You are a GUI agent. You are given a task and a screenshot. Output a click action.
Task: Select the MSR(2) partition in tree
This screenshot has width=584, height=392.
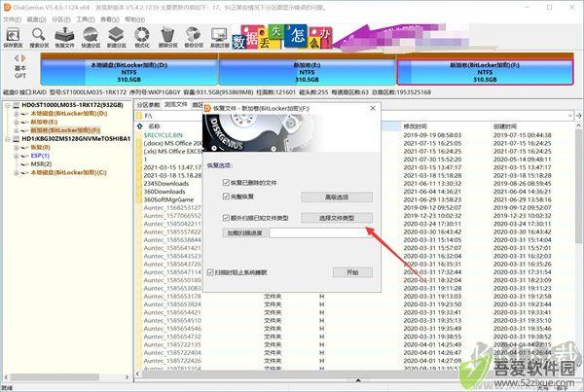pyautogui.click(x=41, y=164)
